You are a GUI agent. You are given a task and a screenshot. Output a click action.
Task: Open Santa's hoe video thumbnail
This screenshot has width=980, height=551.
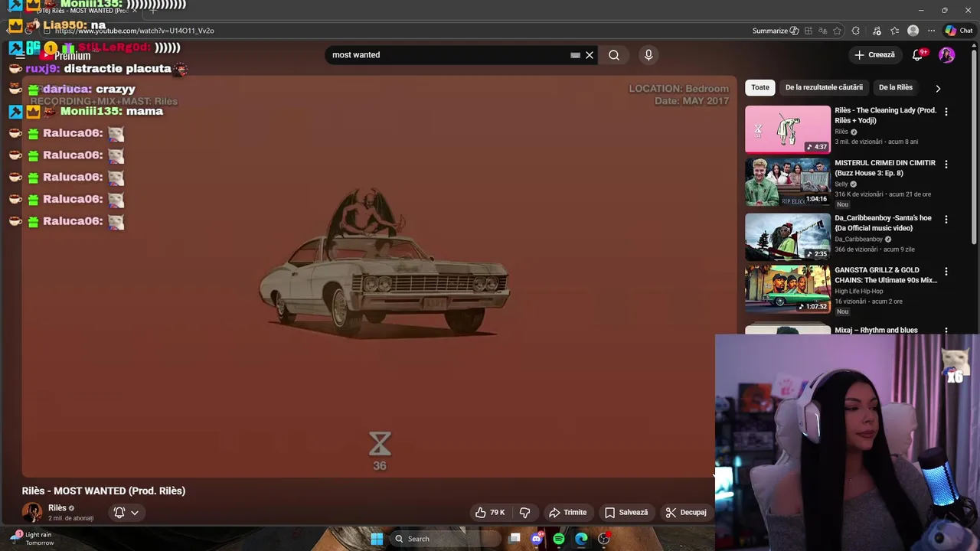pyautogui.click(x=788, y=236)
